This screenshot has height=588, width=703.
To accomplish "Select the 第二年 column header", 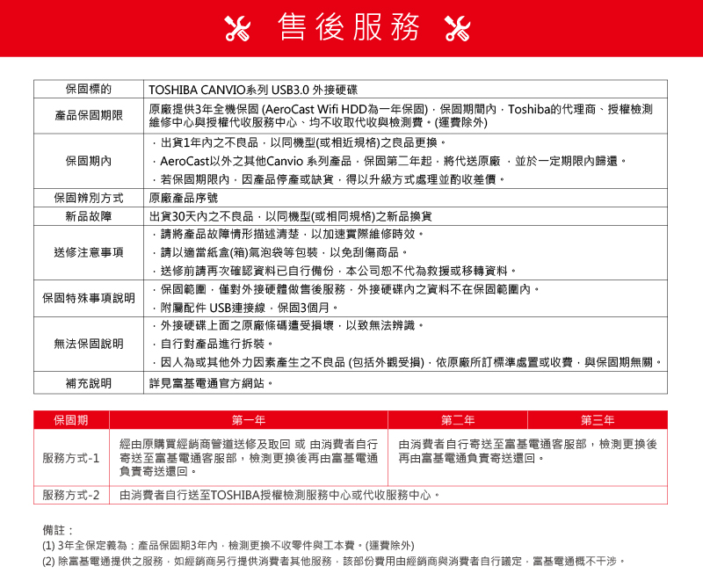I will (458, 420).
